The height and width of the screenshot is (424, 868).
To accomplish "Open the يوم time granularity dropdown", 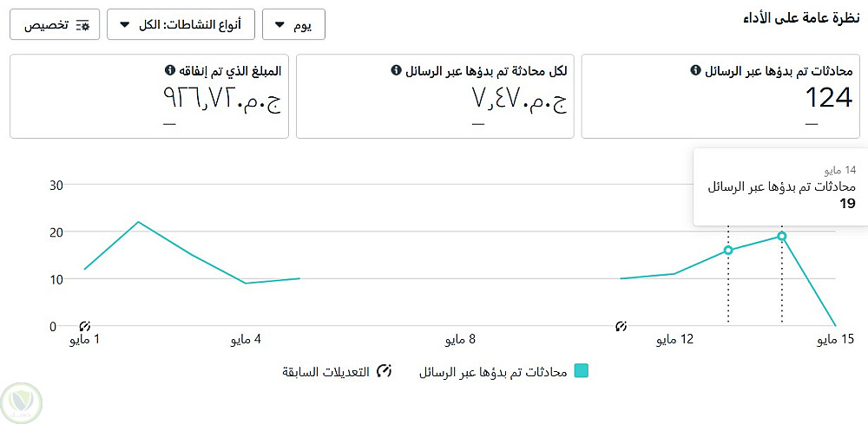I will (x=293, y=25).
